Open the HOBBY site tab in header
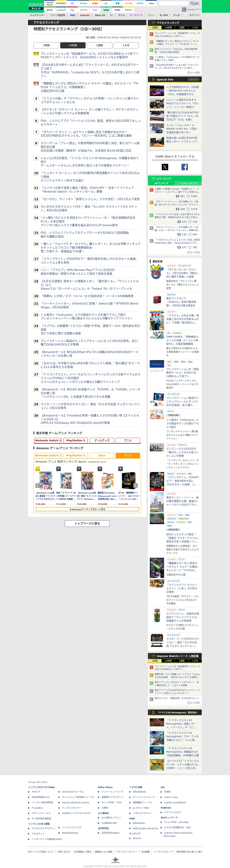 coord(117,10)
